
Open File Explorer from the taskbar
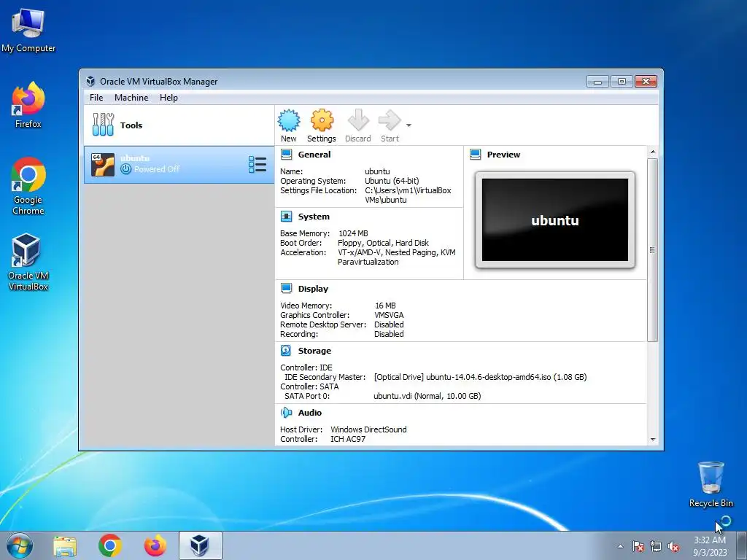pyautogui.click(x=65, y=545)
